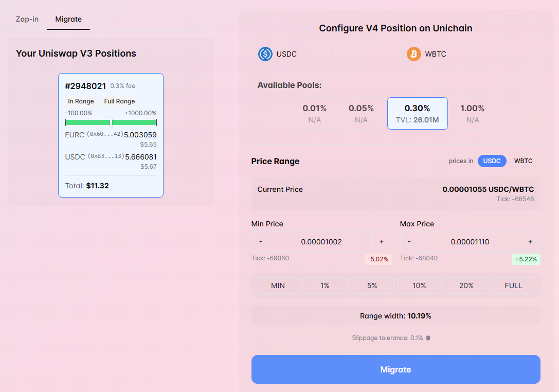Edit the Min Price field 0.00001002
559x392 pixels.
(x=321, y=242)
